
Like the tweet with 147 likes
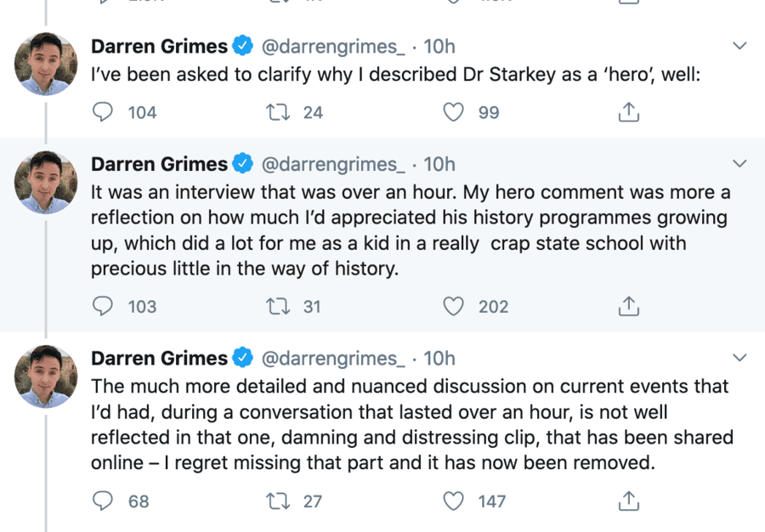(x=455, y=501)
